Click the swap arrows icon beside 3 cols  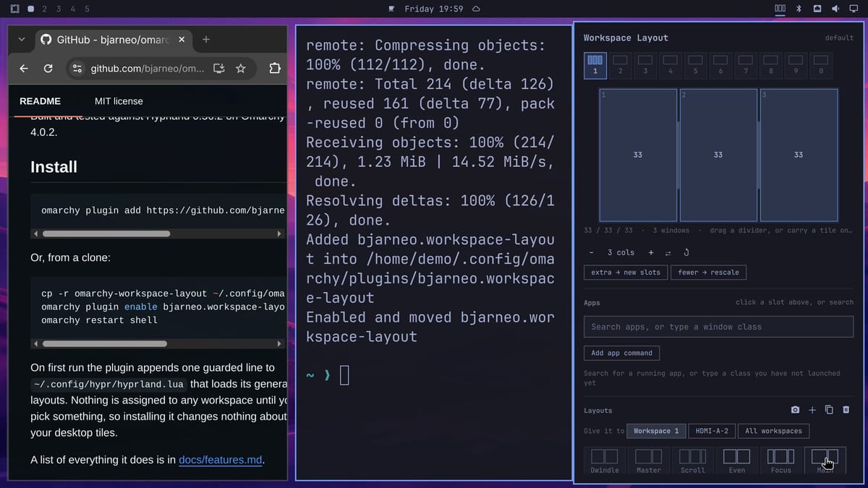668,252
